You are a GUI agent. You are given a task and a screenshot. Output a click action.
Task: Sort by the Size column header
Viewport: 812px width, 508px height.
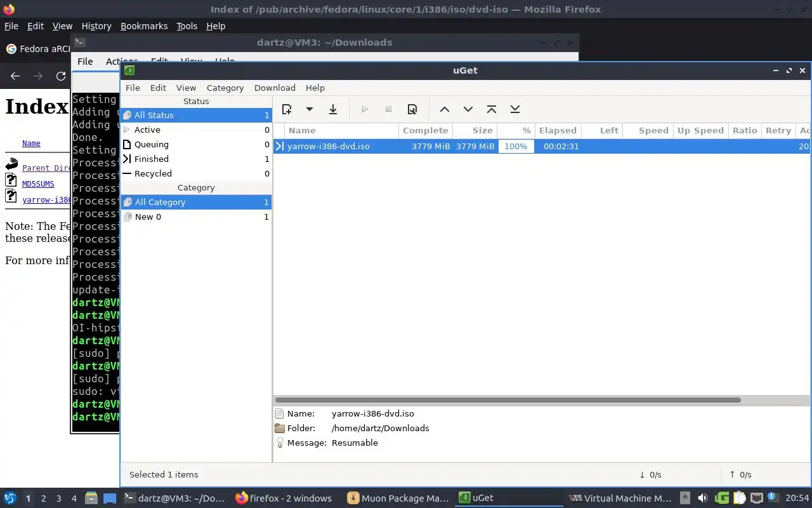pos(475,130)
